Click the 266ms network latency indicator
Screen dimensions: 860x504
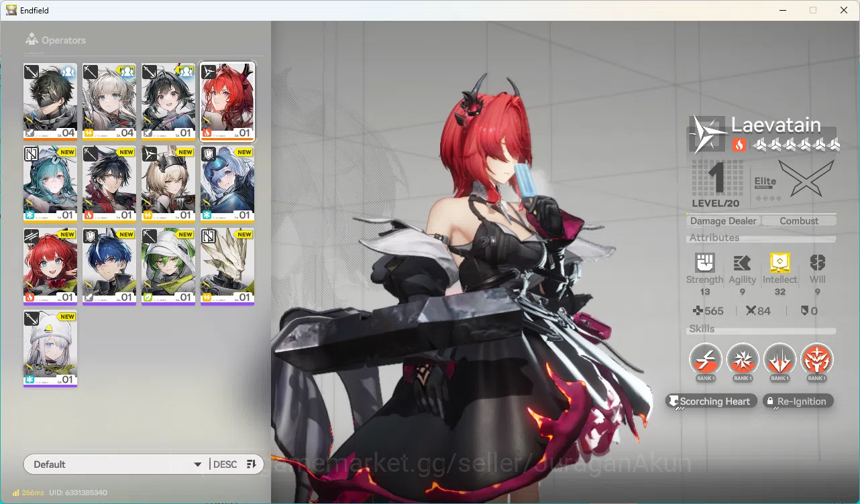tap(28, 493)
